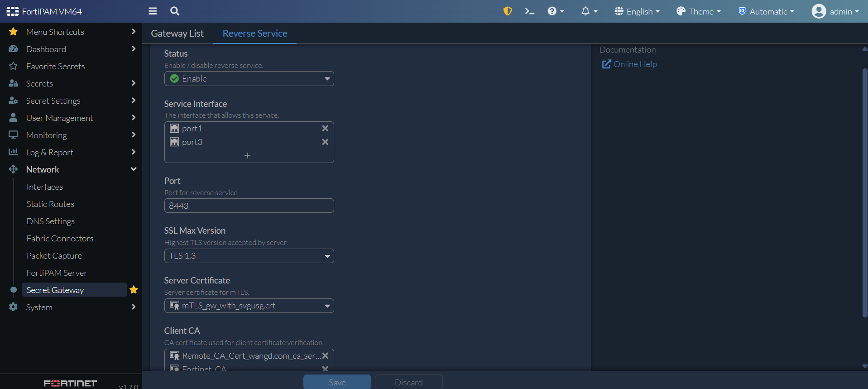The height and width of the screenshot is (389, 868).
Task: Expand the System menu
Action: coord(71,307)
